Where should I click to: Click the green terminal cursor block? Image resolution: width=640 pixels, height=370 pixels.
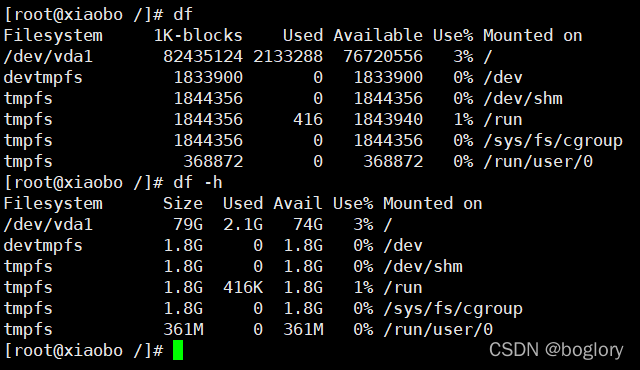178,350
